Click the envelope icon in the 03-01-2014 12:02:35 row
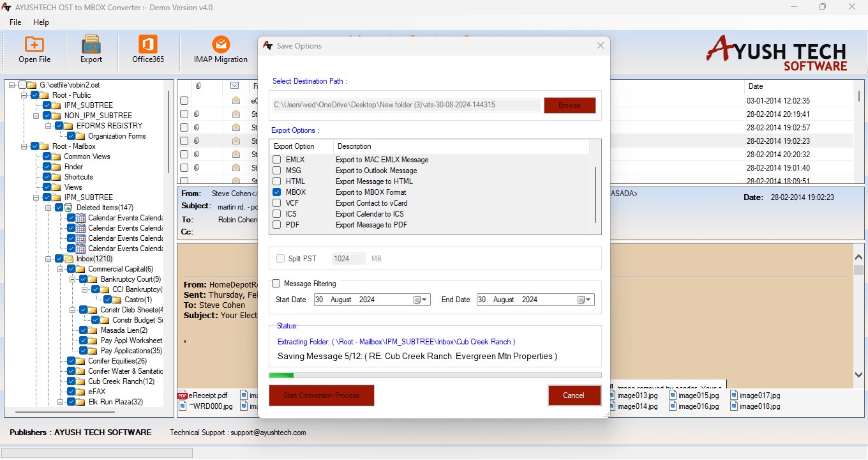Screen dimensions: 868x460 tap(236, 100)
